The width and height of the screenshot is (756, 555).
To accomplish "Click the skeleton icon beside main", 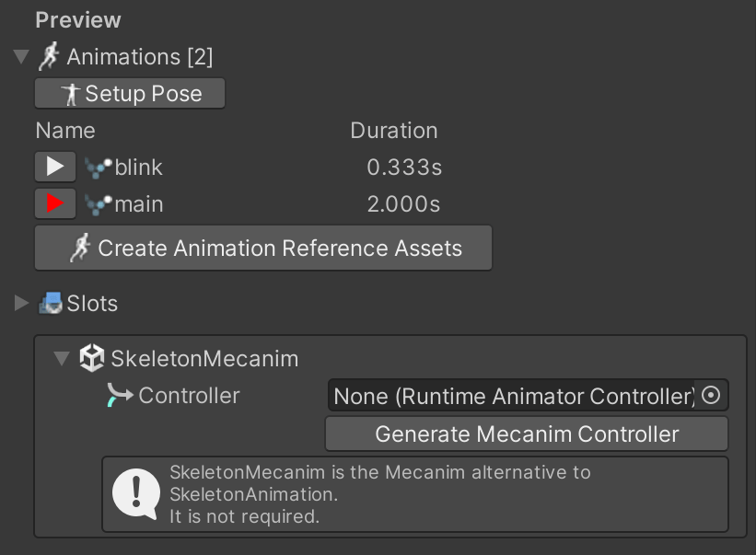I will pyautogui.click(x=99, y=204).
